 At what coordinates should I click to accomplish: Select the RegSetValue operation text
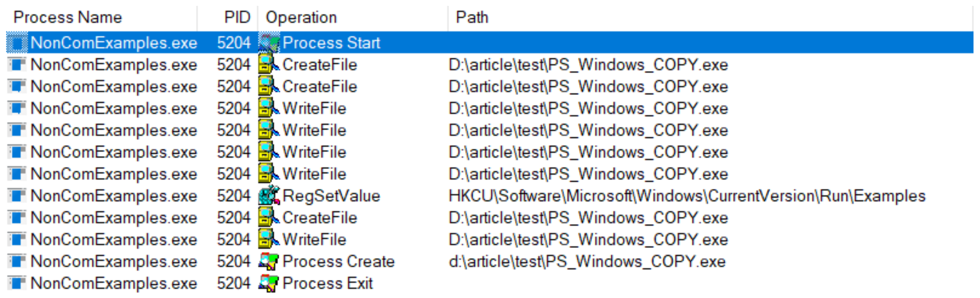coord(331,196)
